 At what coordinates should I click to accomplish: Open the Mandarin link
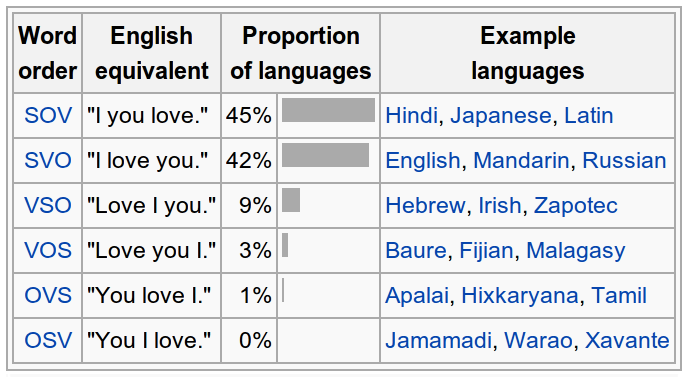[521, 160]
